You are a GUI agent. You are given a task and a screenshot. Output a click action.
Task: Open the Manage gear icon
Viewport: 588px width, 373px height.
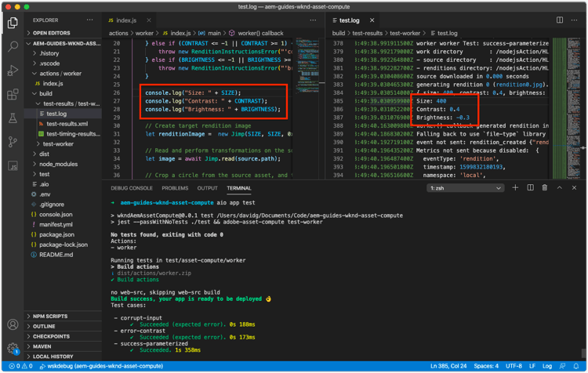[13, 347]
